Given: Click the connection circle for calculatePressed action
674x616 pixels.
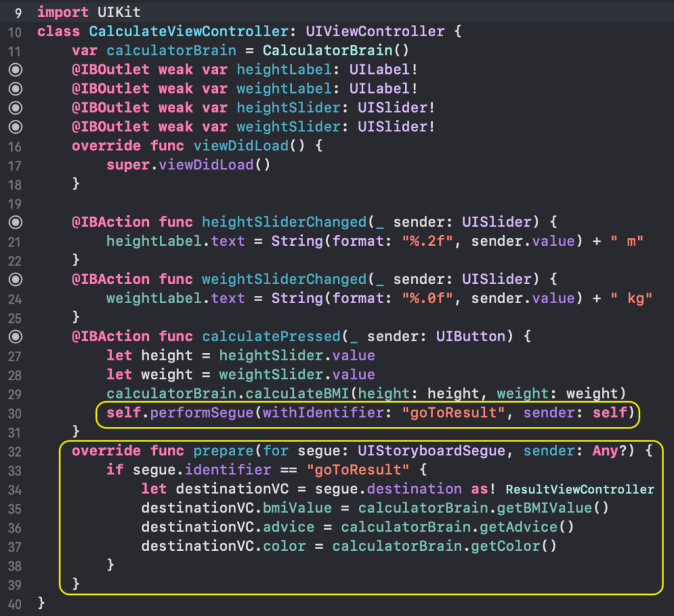Looking at the screenshot, I should 15,337.
